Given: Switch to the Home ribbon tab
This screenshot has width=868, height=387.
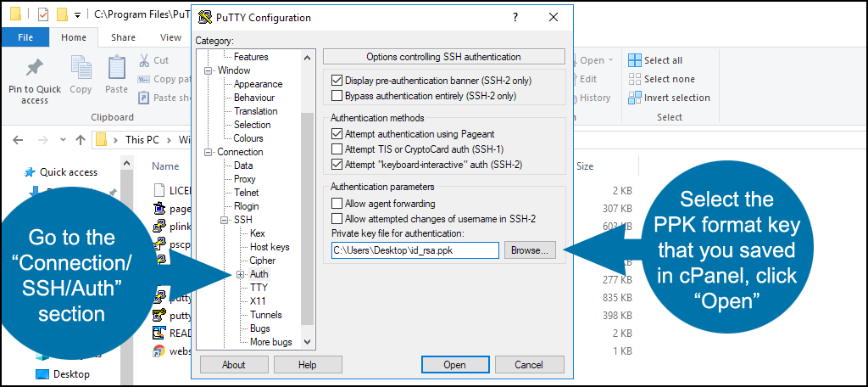Looking at the screenshot, I should pos(74,37).
